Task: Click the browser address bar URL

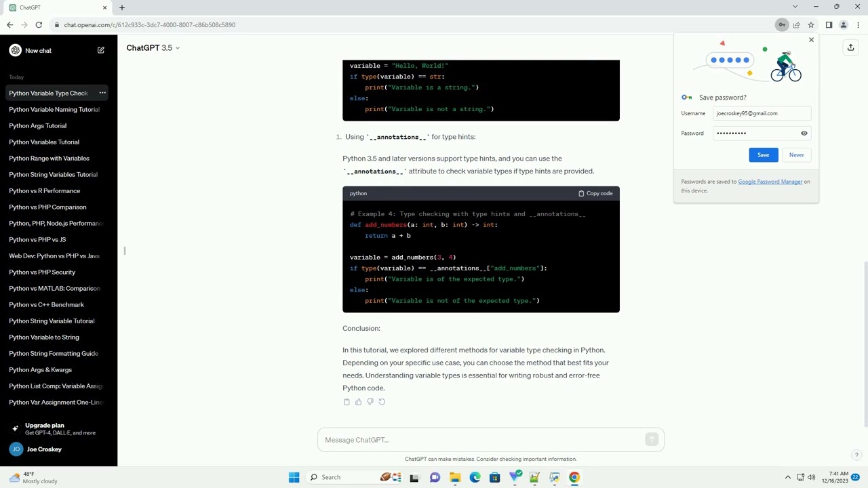Action: (x=149, y=25)
